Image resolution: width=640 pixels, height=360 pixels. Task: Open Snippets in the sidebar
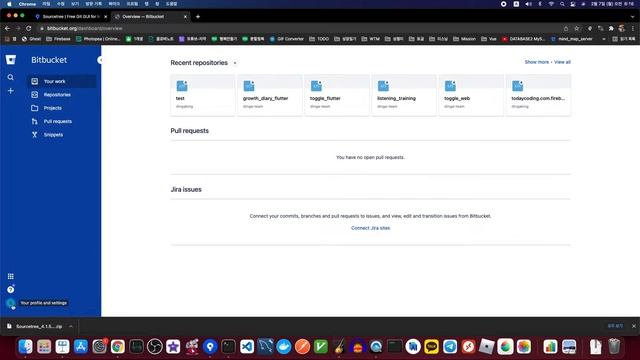[62, 135]
